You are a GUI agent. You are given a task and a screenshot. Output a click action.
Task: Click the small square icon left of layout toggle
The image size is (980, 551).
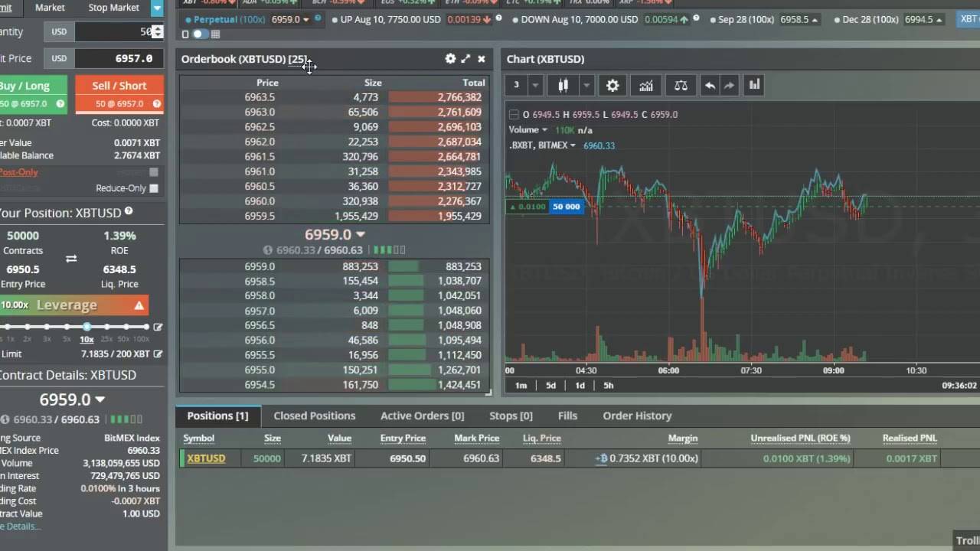click(x=185, y=34)
